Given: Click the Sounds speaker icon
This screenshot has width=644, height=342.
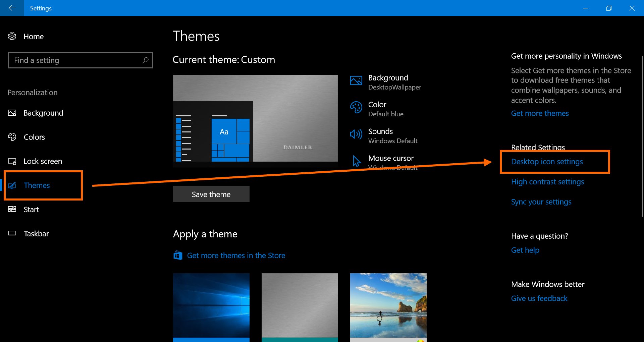Looking at the screenshot, I should click(x=357, y=134).
